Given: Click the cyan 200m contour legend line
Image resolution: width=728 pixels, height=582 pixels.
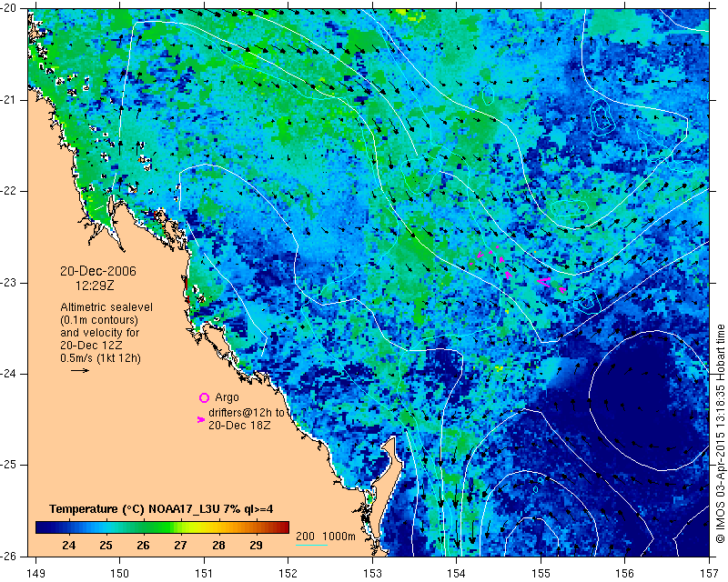Looking at the screenshot, I should [311, 545].
